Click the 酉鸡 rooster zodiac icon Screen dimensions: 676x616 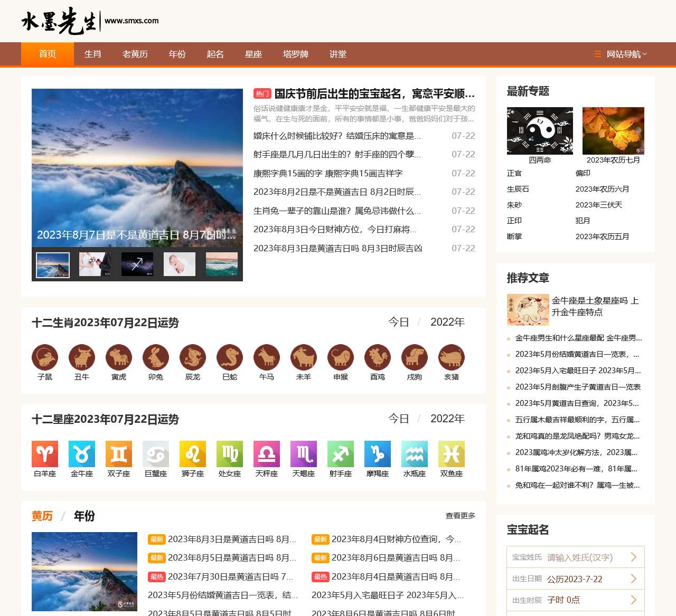[378, 357]
